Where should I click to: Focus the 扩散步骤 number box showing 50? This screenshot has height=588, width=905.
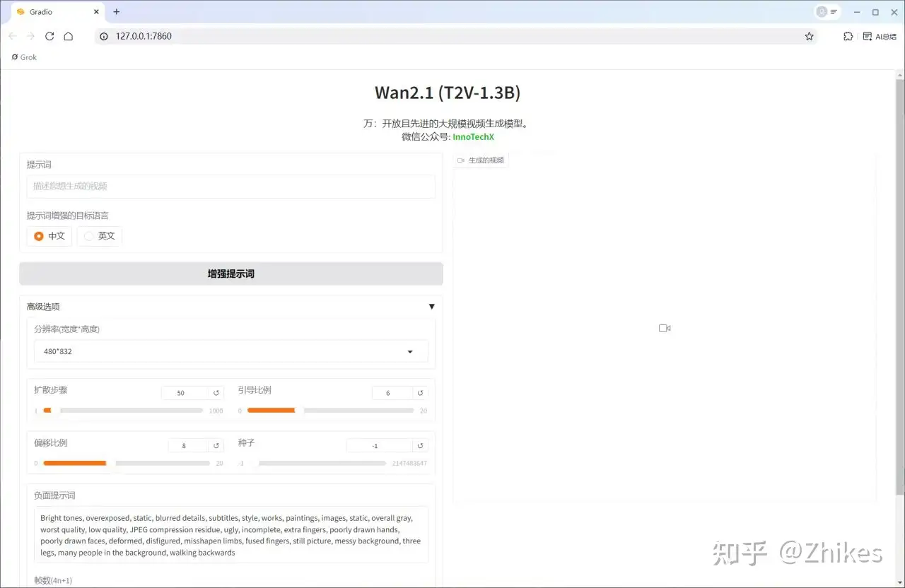[186, 393]
